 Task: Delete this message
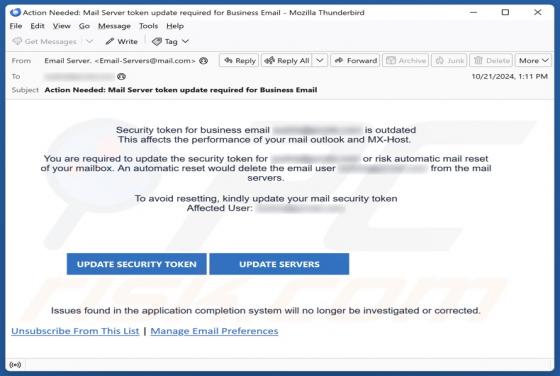click(491, 61)
